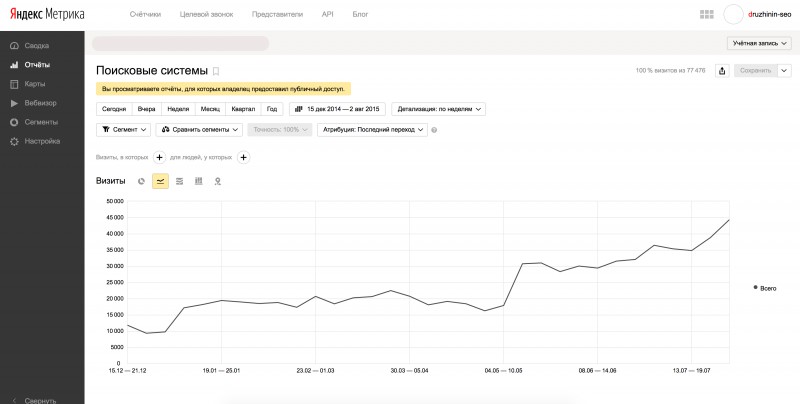The width and height of the screenshot is (800, 404).
Task: Switch chart to map view
Action: point(217,181)
